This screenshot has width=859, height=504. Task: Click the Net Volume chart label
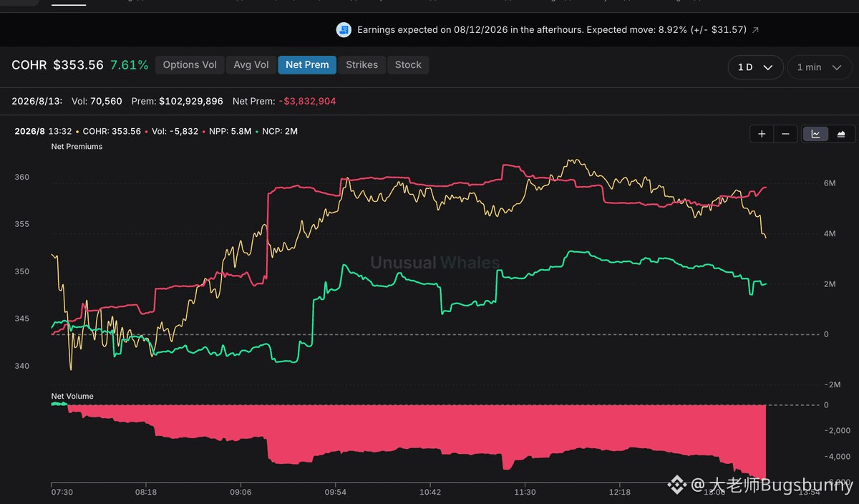coord(72,396)
